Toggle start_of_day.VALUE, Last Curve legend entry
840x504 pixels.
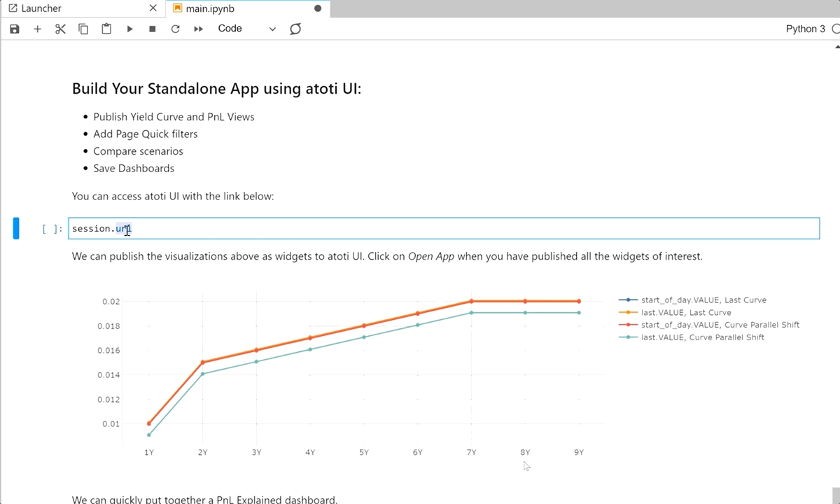pyautogui.click(x=703, y=300)
